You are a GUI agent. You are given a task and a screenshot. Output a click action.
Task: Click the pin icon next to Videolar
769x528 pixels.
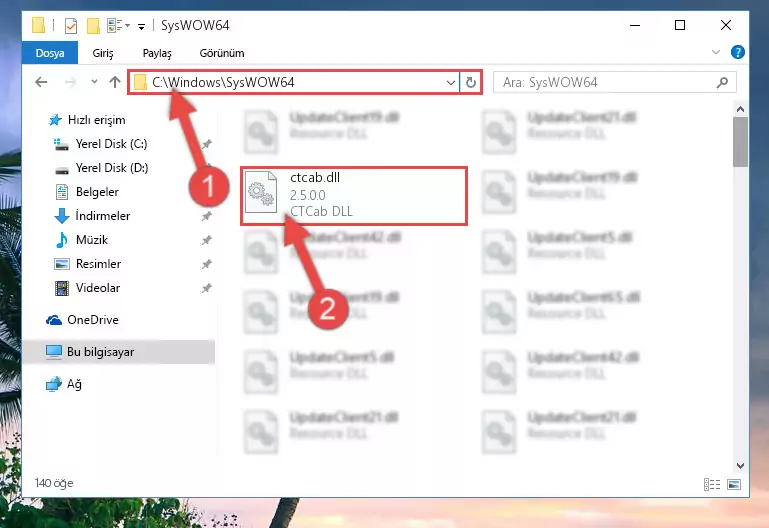206,288
